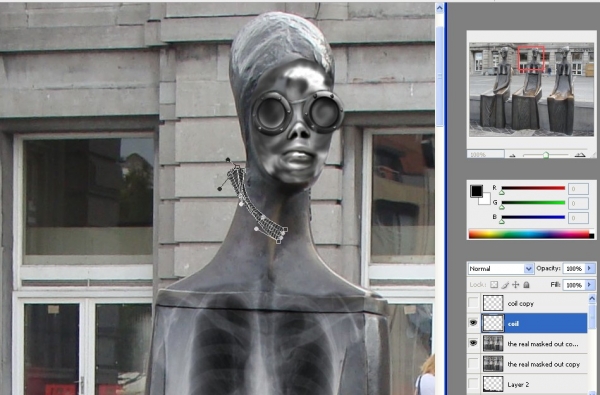The width and height of the screenshot is (600, 395).
Task: Click the R value input field
Action: click(x=578, y=189)
